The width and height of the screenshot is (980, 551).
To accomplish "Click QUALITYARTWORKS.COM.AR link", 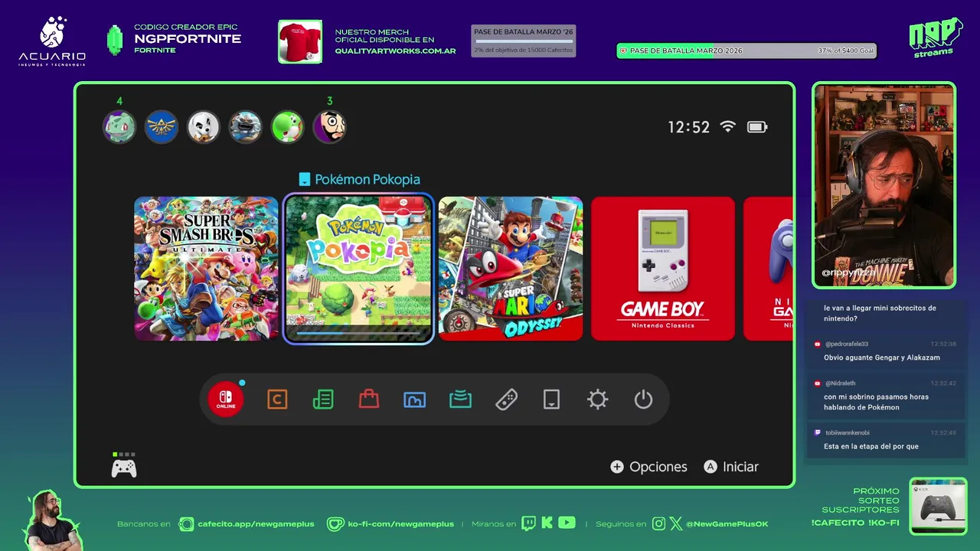I will click(395, 51).
